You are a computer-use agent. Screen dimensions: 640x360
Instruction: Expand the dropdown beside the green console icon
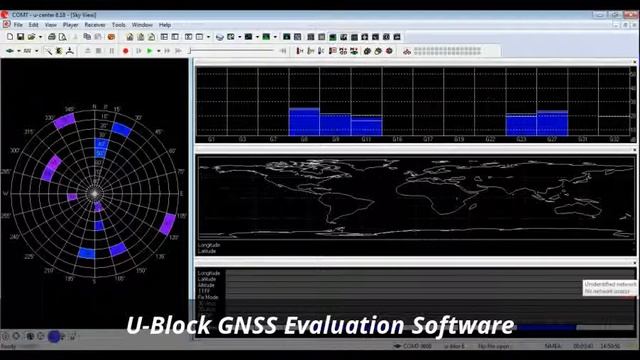(275, 37)
